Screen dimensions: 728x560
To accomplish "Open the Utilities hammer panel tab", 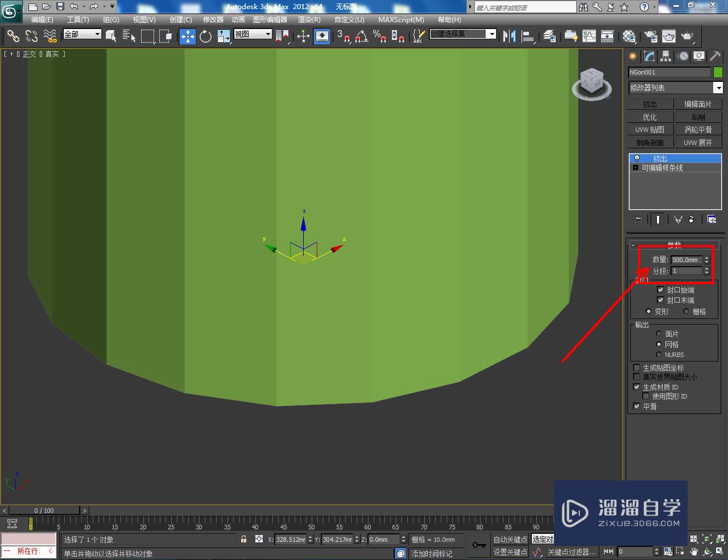I will 715,56.
